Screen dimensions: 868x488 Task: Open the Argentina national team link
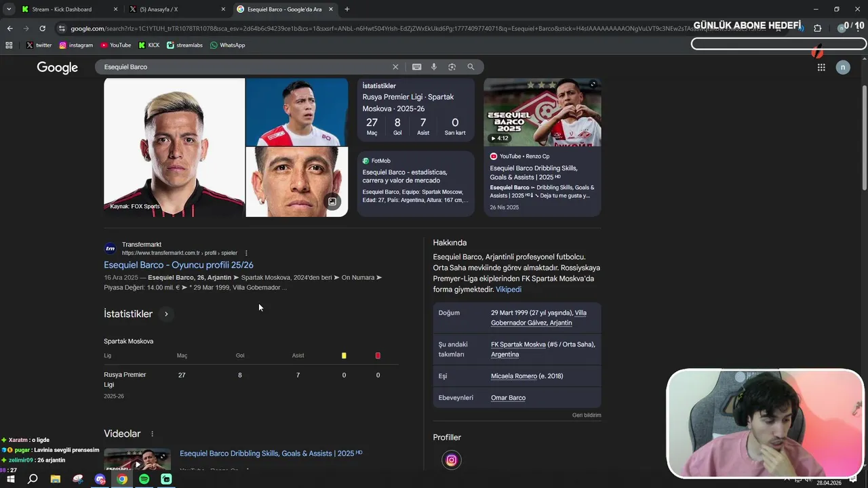pos(505,354)
